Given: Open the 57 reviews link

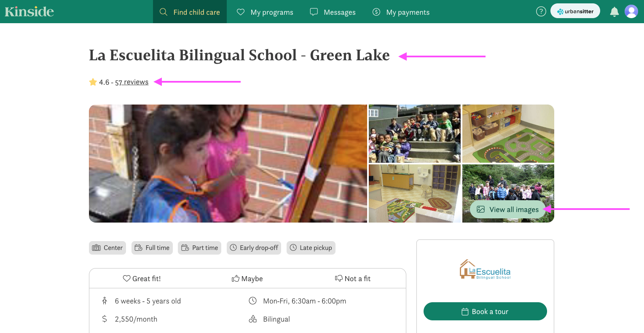Looking at the screenshot, I should pyautogui.click(x=132, y=82).
